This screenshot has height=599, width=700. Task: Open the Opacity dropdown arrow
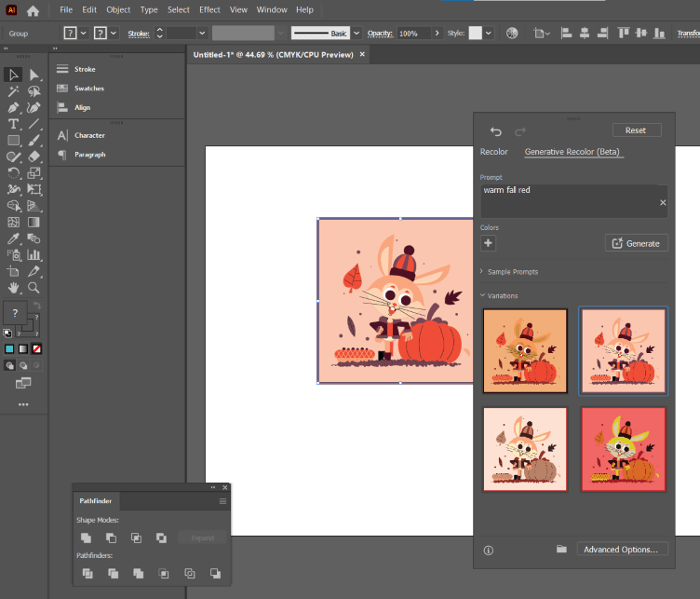pos(436,33)
